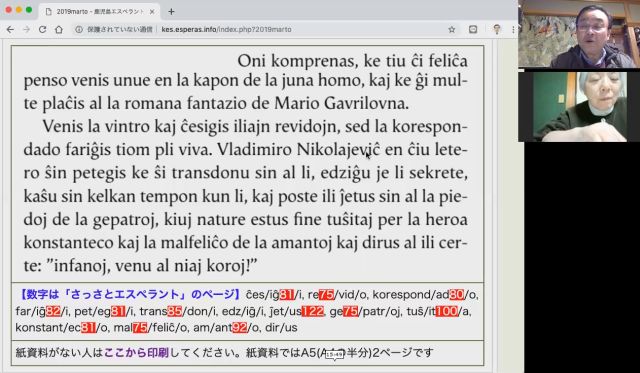Click the red 75 in mal/feliĉ/o
Image resolution: width=640 pixels, height=373 pixels.
click(140, 327)
